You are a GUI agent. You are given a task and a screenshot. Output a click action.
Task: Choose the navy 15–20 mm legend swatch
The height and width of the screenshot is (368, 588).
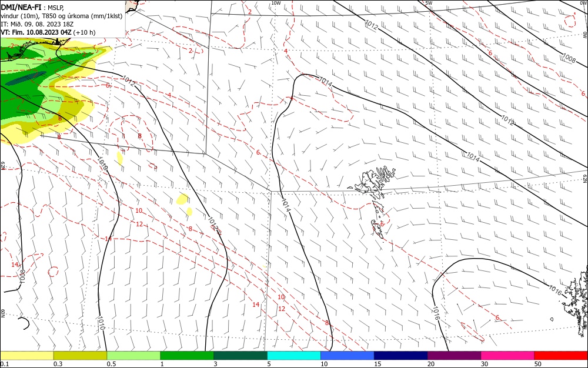point(401,356)
